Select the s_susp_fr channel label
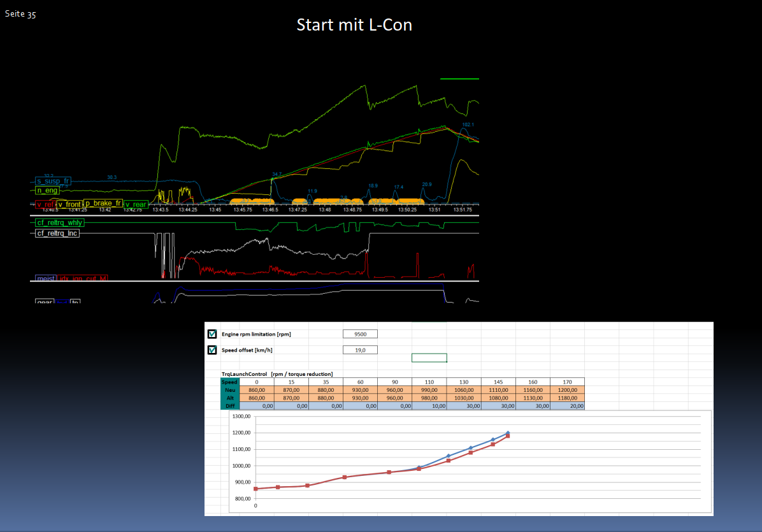 [x=53, y=181]
